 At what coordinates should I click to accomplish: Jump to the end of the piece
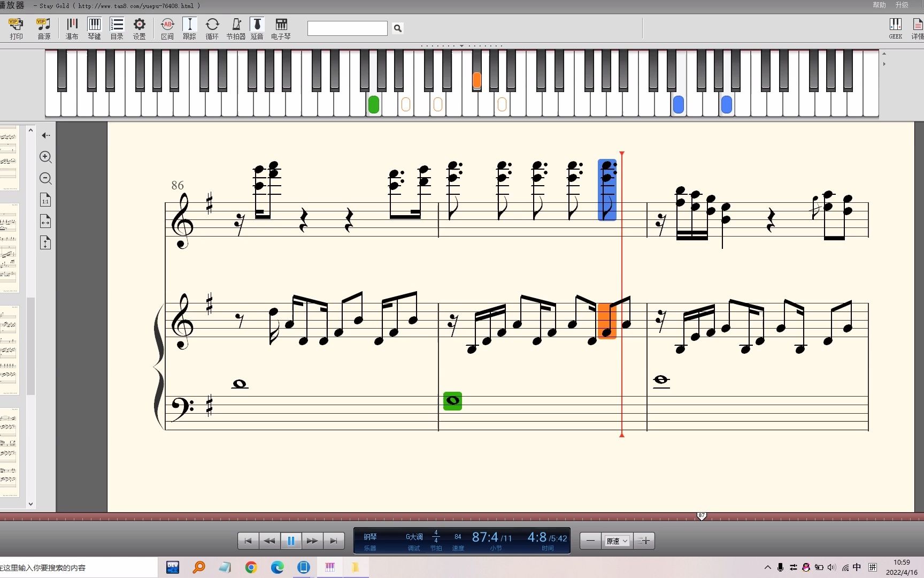[334, 541]
